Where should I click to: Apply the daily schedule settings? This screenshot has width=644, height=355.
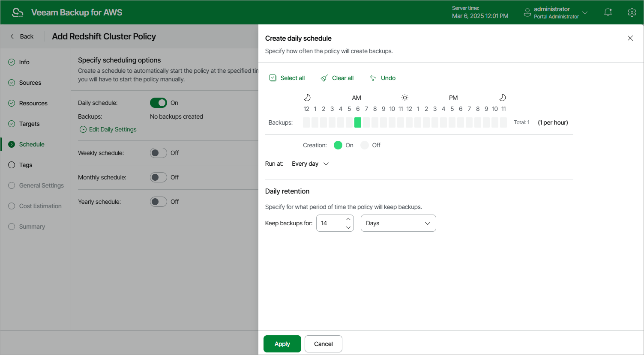(282, 343)
